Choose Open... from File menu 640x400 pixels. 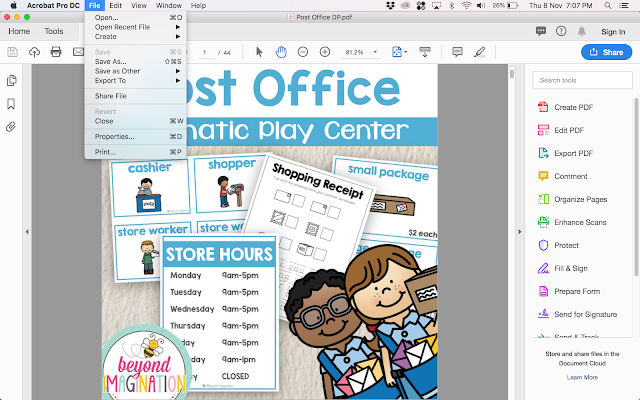(x=136, y=18)
